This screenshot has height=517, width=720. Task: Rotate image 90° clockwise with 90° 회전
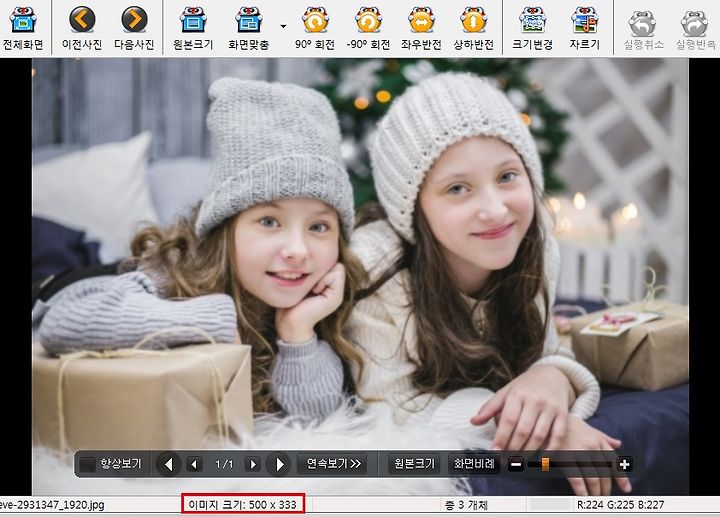point(315,28)
